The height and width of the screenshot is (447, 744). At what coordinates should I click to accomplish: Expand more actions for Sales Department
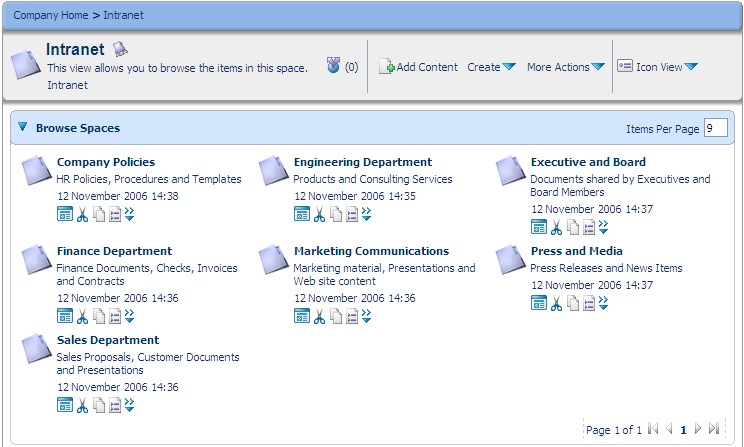coord(130,405)
